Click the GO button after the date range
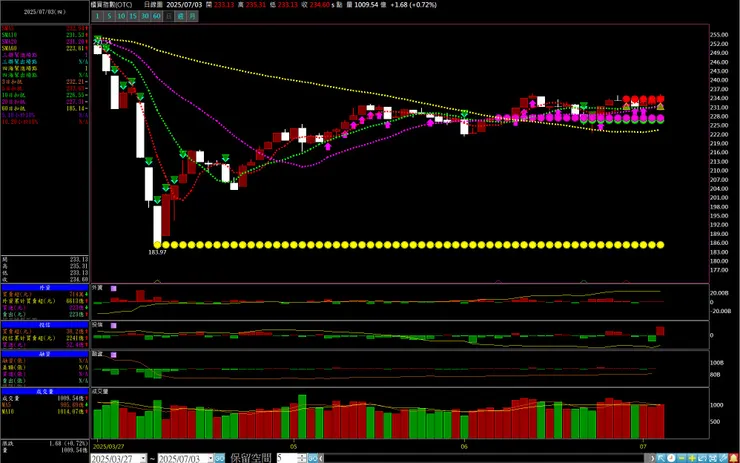 coord(220,458)
